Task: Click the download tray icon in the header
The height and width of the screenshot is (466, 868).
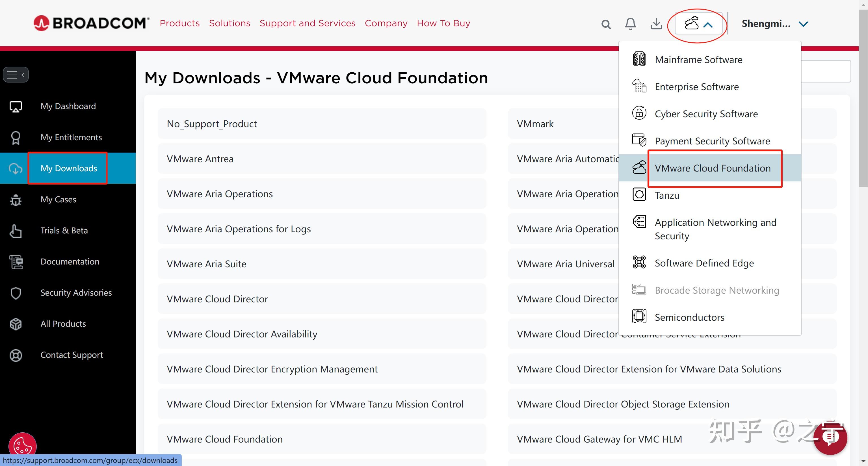Action: pos(656,24)
